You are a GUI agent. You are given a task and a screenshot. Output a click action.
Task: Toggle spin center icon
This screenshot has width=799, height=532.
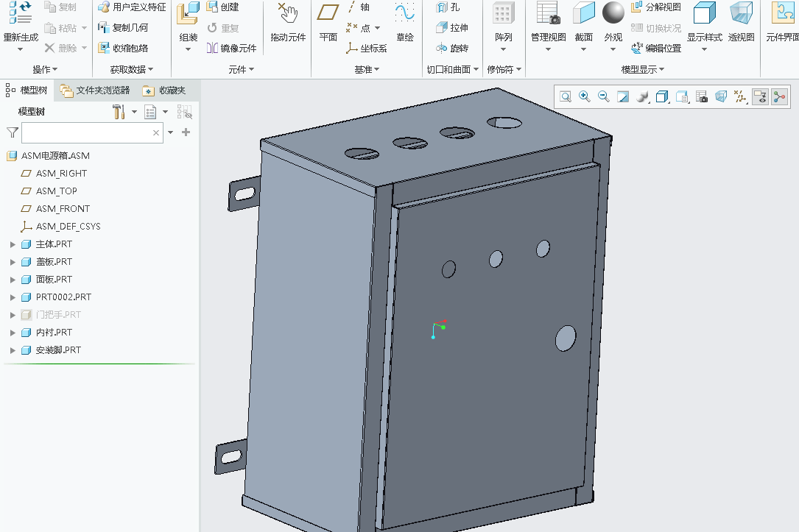pyautogui.click(x=780, y=96)
